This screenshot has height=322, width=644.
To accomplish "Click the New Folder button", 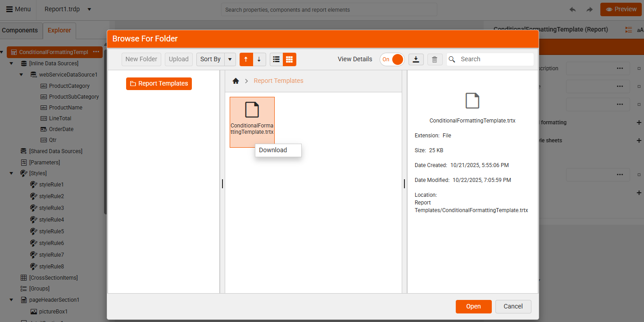I will (141, 59).
